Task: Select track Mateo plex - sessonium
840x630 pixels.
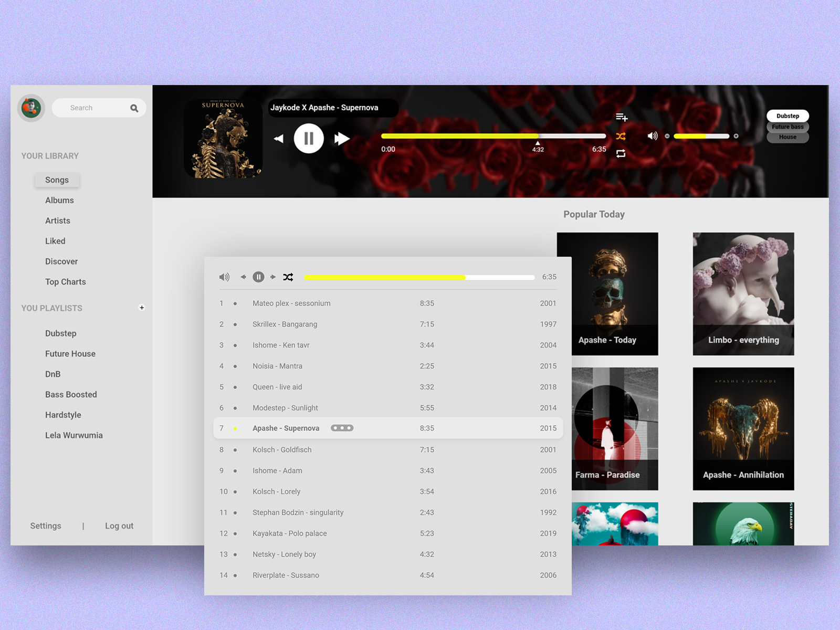Action: [388, 303]
